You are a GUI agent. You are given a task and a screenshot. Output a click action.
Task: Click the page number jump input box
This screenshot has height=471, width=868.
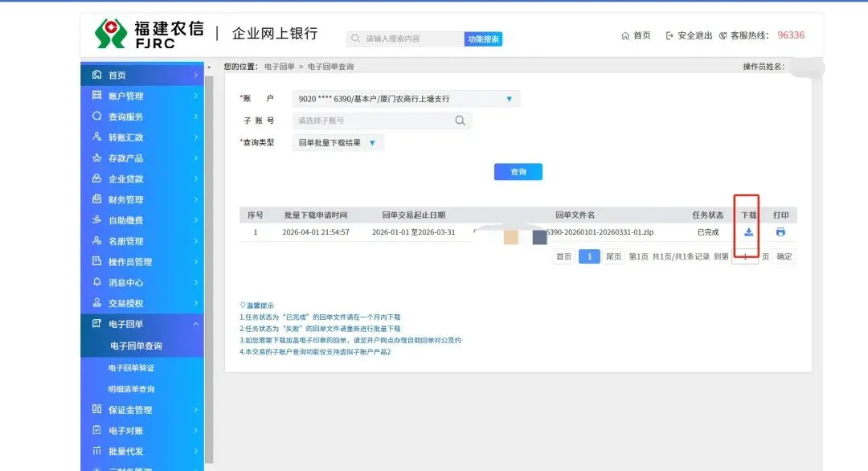[745, 257]
